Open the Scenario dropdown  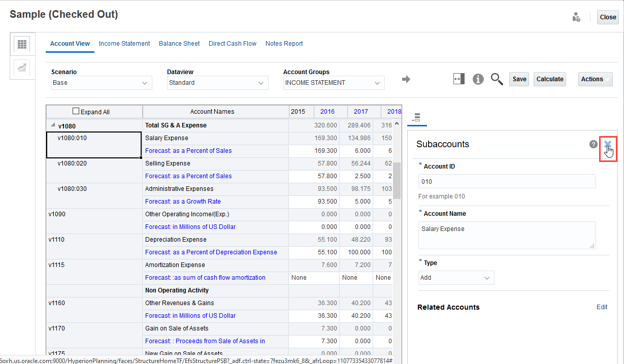click(102, 83)
